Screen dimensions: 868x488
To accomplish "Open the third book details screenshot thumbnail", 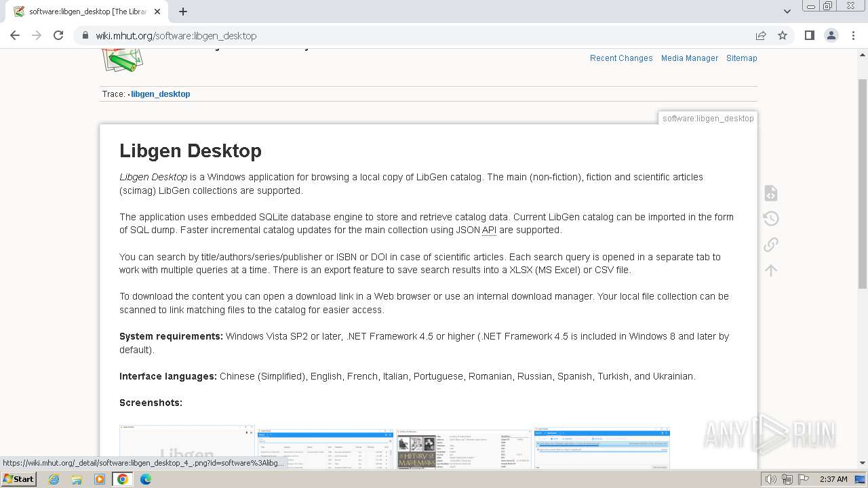I will click(x=464, y=449).
